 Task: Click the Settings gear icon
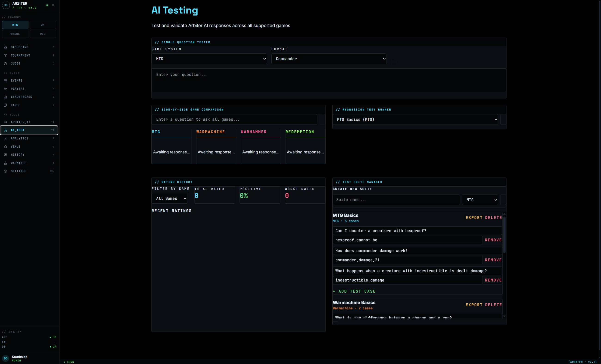[5, 171]
